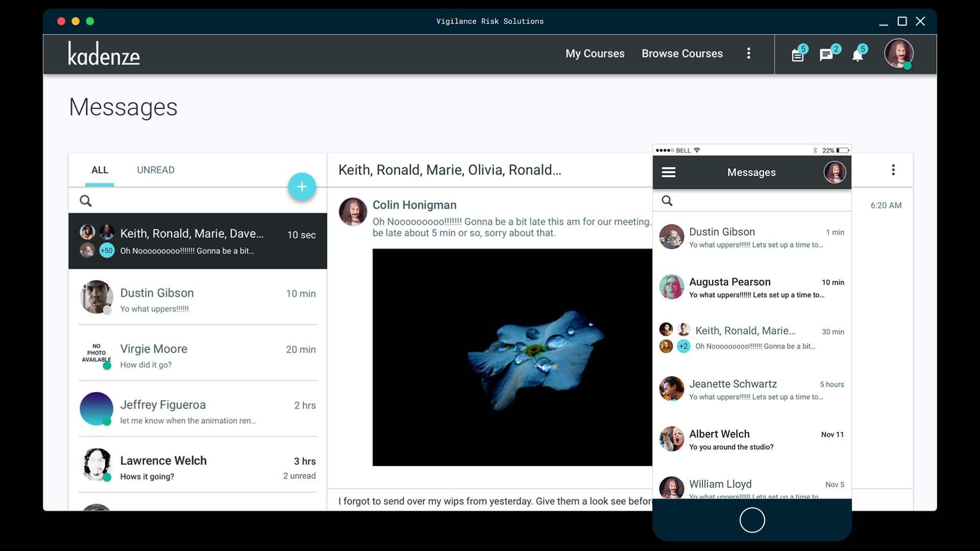The width and height of the screenshot is (980, 551).
Task: Click search icon in desktop message list
Action: click(86, 201)
